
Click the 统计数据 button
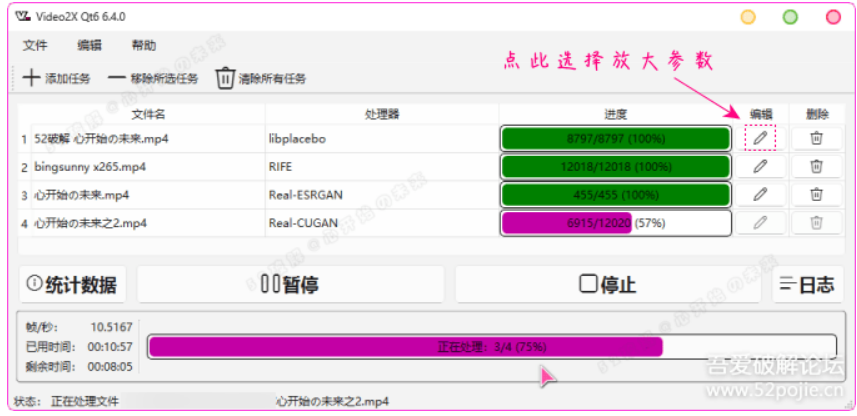[73, 284]
